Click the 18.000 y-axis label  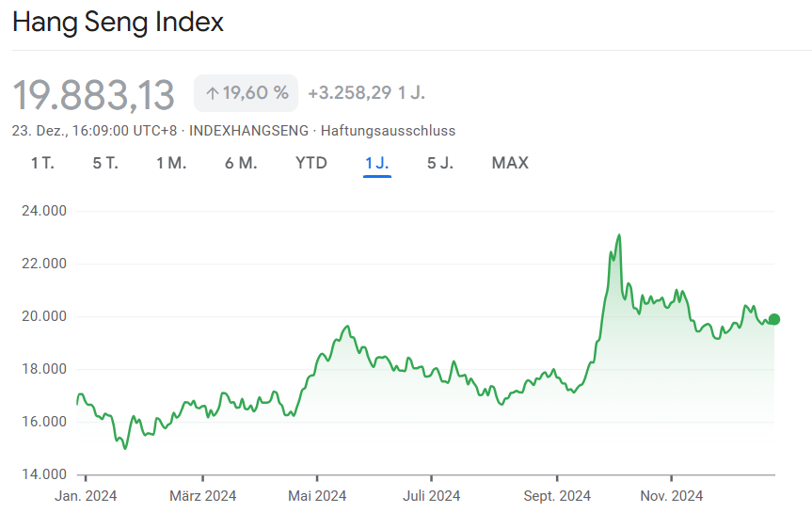click(44, 369)
